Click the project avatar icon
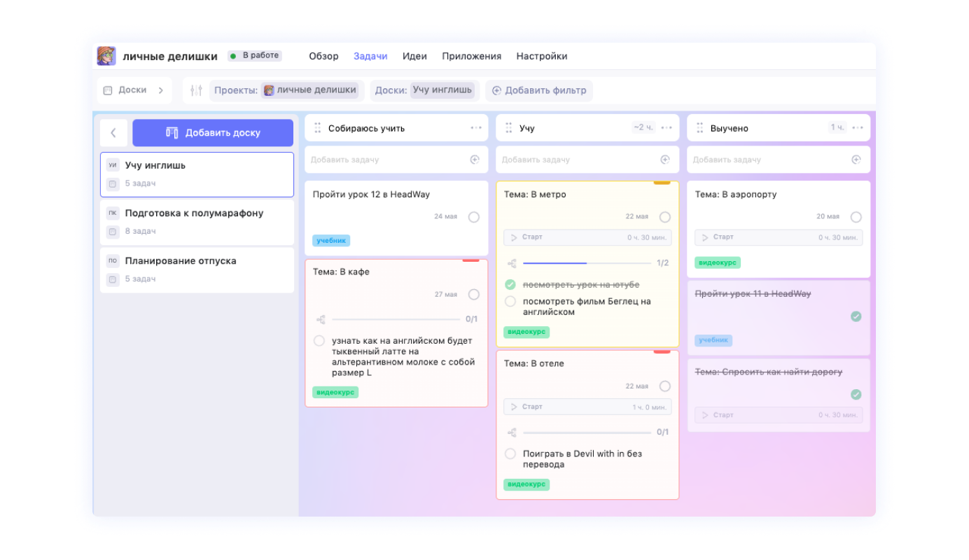 pos(106,56)
